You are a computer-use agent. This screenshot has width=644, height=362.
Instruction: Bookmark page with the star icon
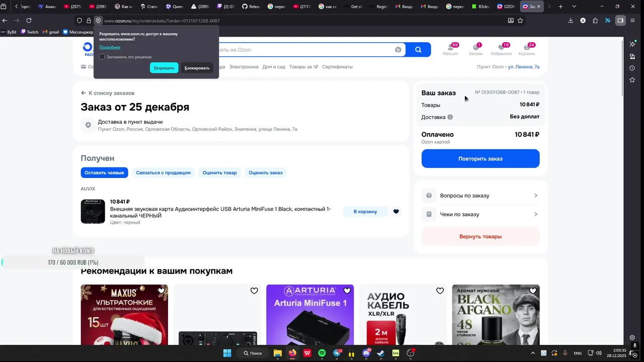(520, 21)
